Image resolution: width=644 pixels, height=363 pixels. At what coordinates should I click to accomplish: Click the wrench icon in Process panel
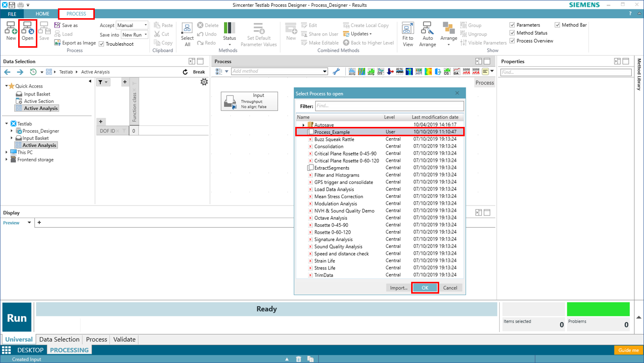(x=336, y=71)
